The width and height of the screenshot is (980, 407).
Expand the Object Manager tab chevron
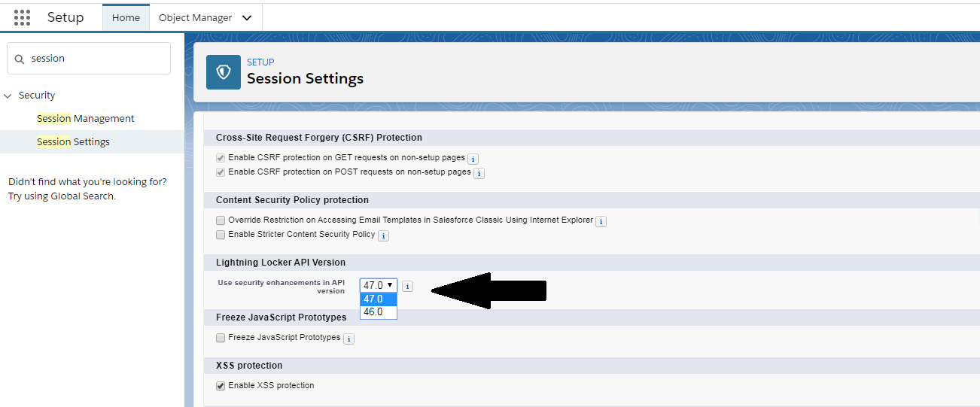pyautogui.click(x=247, y=18)
